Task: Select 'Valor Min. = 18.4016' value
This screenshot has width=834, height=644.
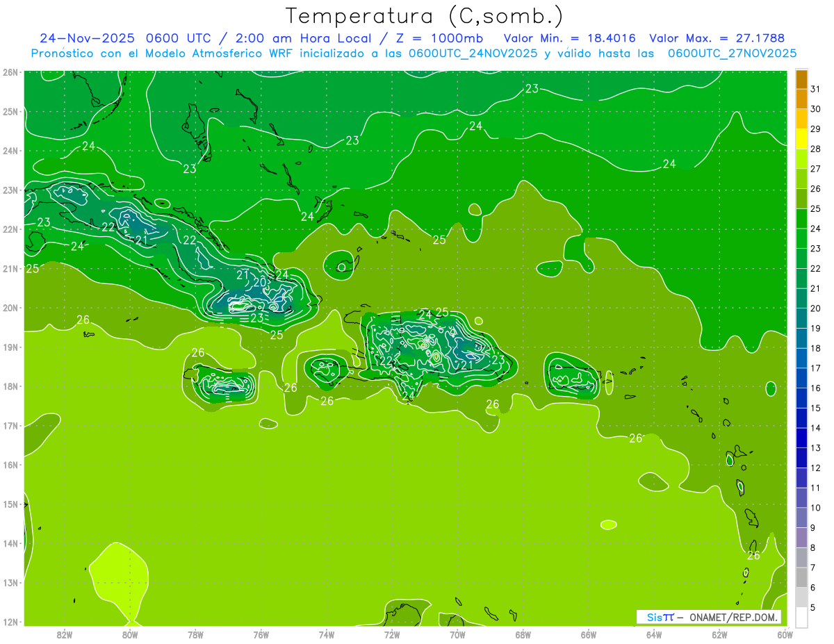Action: coord(569,38)
